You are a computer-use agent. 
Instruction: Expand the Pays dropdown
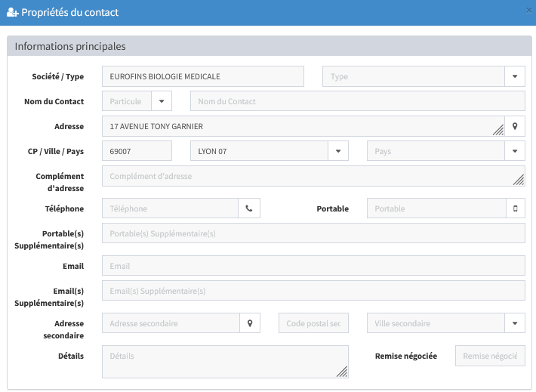515,151
